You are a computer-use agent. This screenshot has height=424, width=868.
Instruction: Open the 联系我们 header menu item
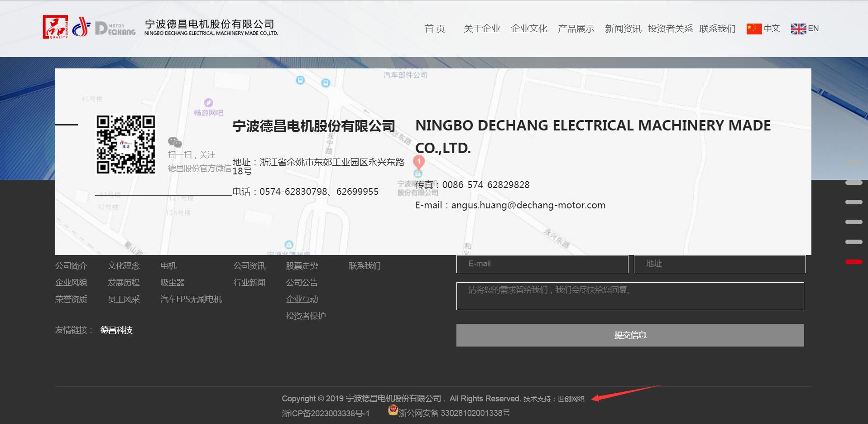coord(717,29)
